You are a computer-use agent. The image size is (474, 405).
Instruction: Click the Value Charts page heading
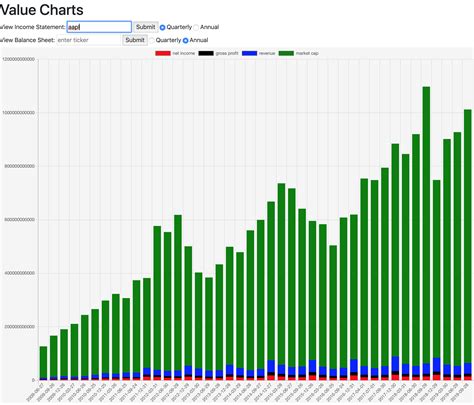(41, 10)
